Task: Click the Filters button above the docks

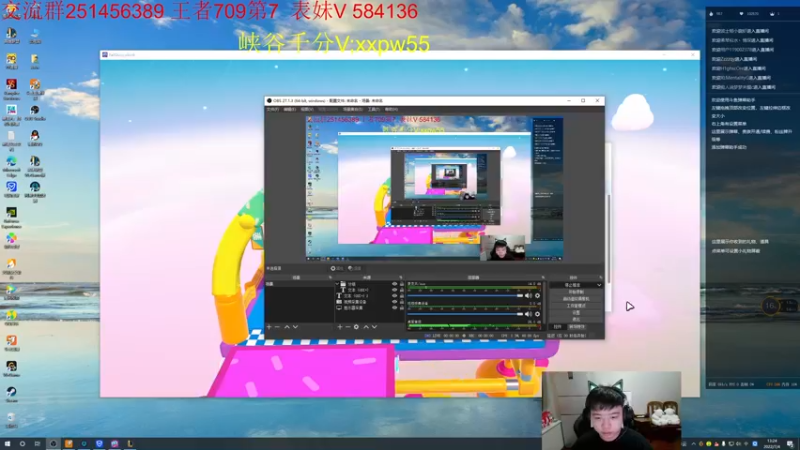Action: click(355, 268)
